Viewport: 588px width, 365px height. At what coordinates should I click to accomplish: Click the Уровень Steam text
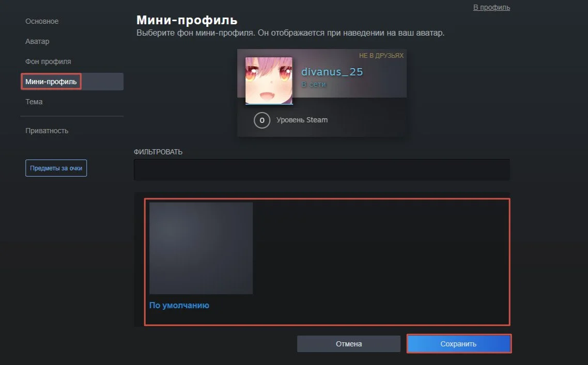coord(302,120)
